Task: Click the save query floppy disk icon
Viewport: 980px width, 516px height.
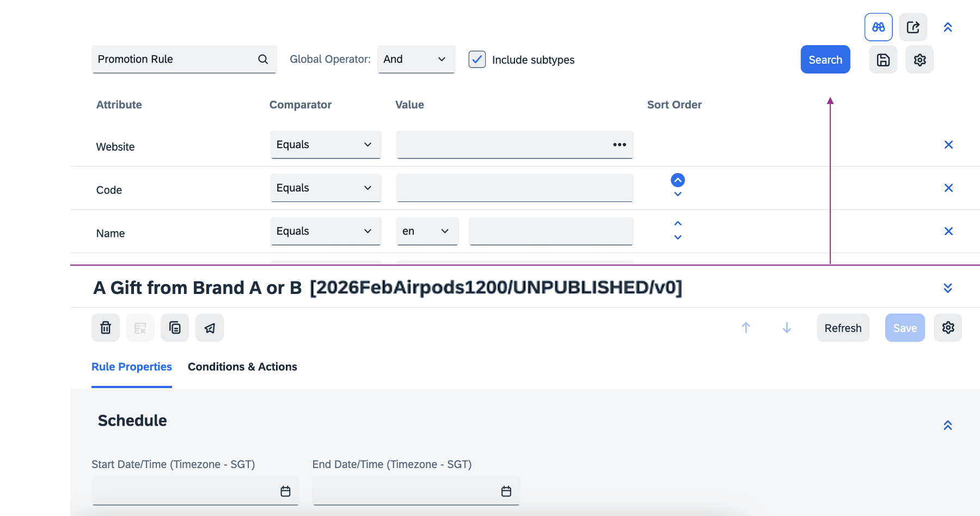Action: 883,60
